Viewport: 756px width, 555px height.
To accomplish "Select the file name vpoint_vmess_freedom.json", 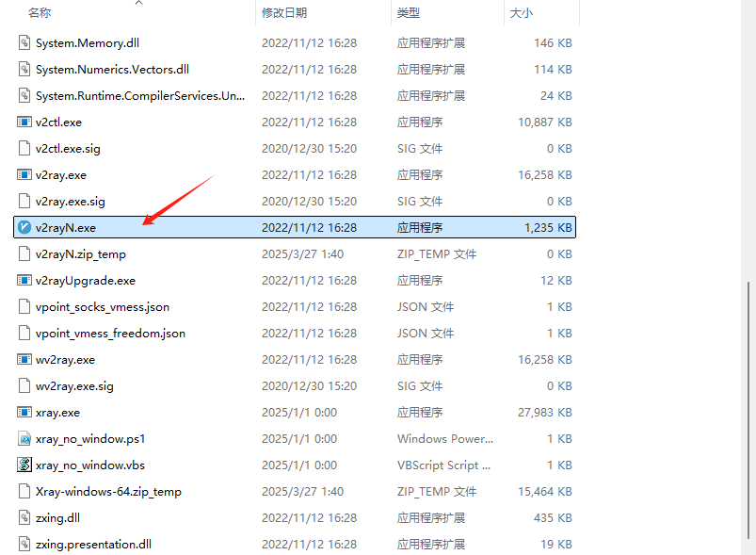I will pos(110,334).
